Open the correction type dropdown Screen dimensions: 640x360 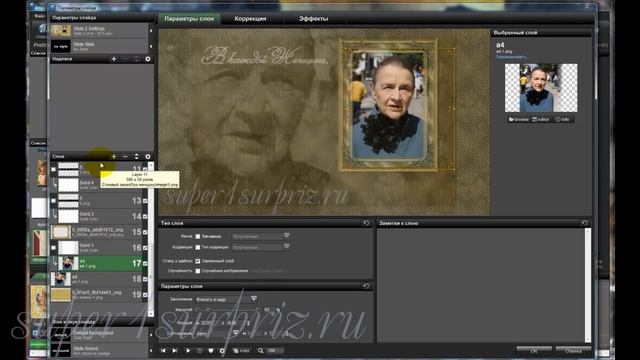[x=261, y=247]
